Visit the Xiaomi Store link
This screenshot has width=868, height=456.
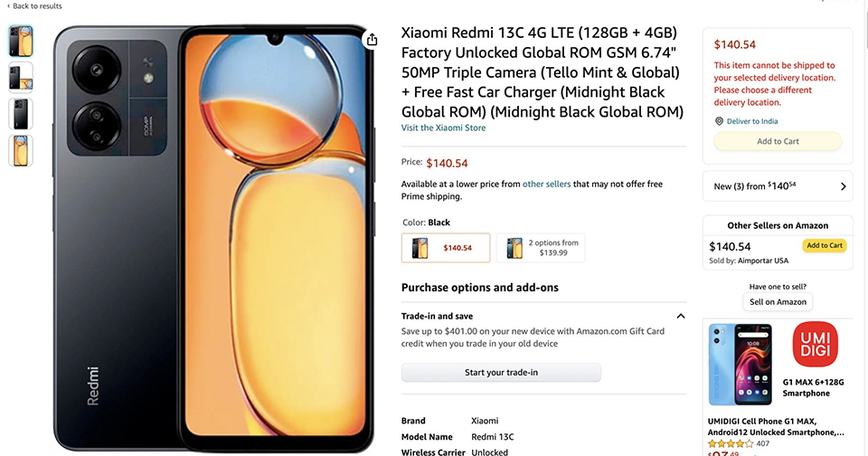443,128
